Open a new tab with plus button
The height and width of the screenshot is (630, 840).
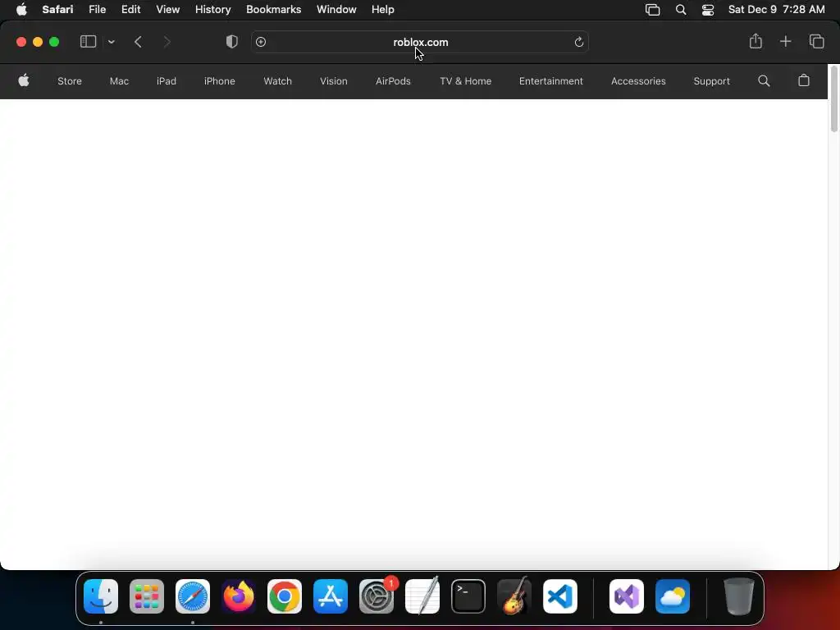[x=785, y=41]
